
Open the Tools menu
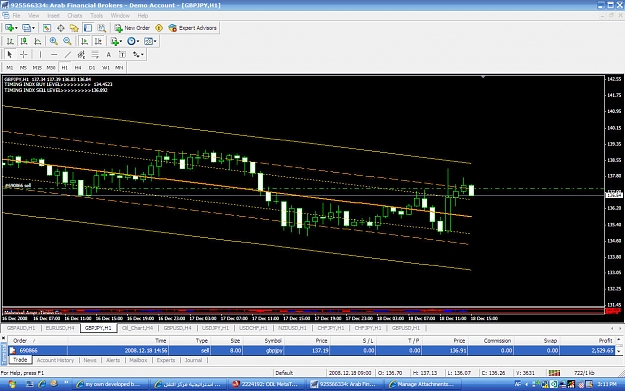[x=96, y=16]
